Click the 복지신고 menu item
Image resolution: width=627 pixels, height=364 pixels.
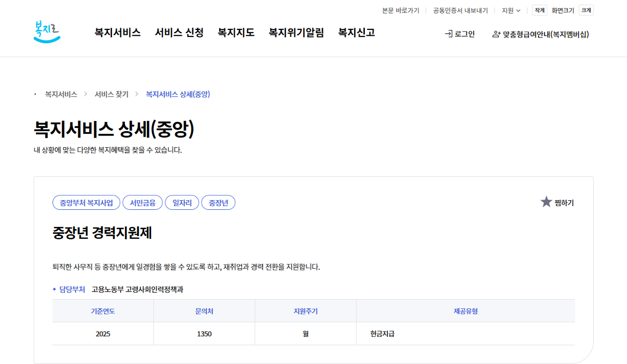356,33
